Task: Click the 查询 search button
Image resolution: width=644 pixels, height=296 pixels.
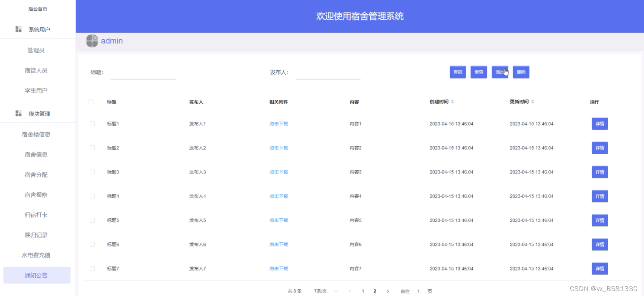Action: [x=458, y=72]
